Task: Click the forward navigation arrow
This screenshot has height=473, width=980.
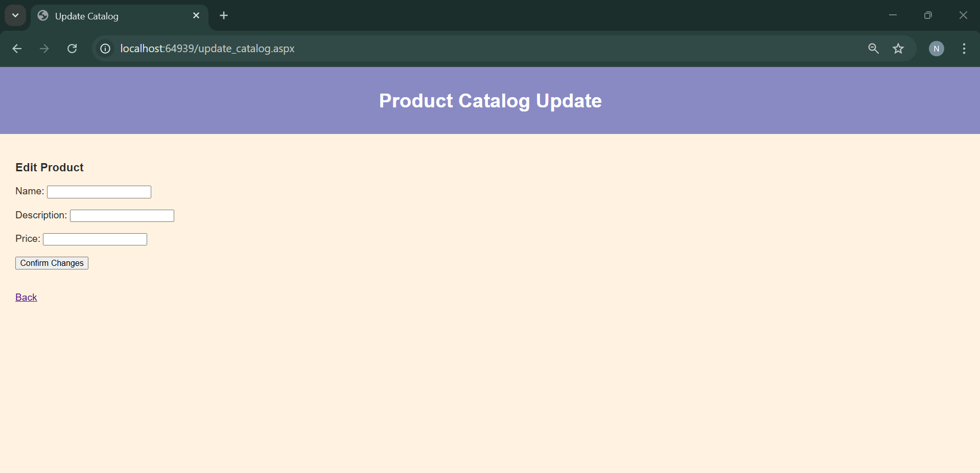Action: (44, 49)
